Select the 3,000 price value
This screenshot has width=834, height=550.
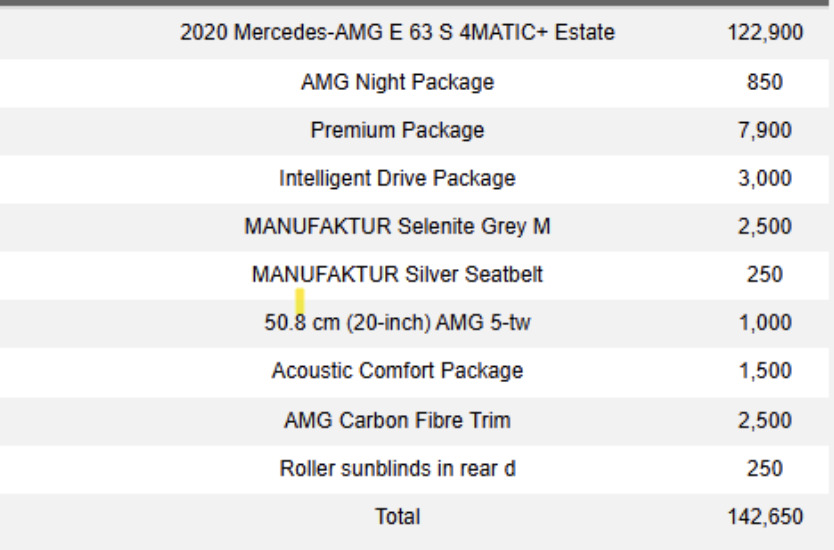(x=765, y=179)
